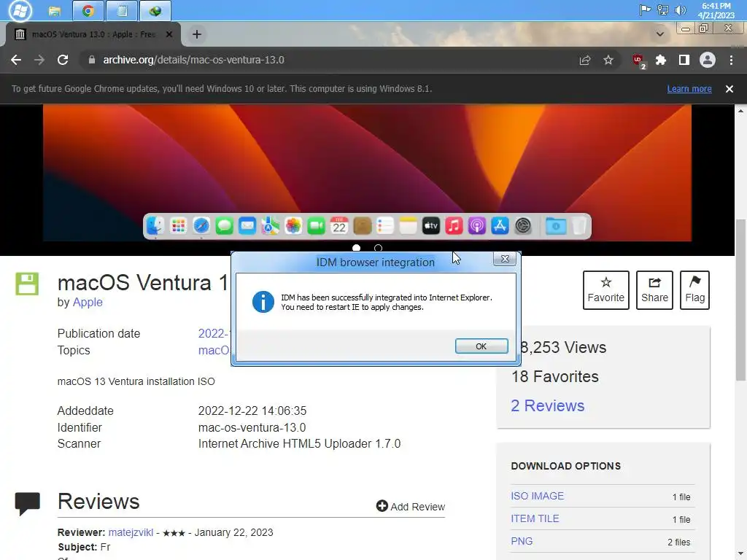747x560 pixels.
Task: Click the DOWNLOAD OPTIONS heading
Action: point(566,466)
